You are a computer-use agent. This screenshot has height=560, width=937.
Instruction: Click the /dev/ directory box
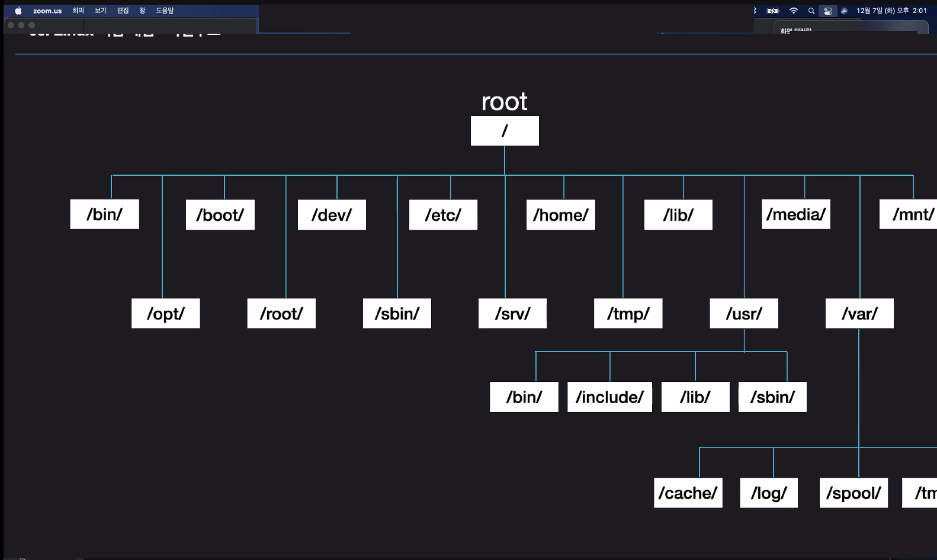point(332,215)
